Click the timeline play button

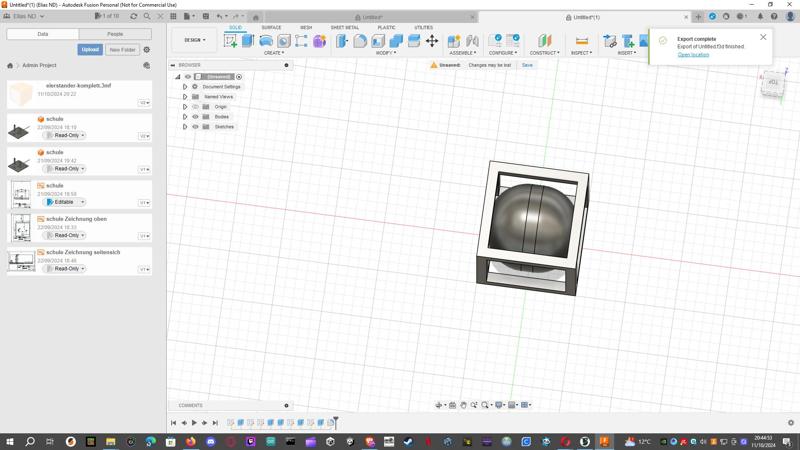click(x=194, y=423)
